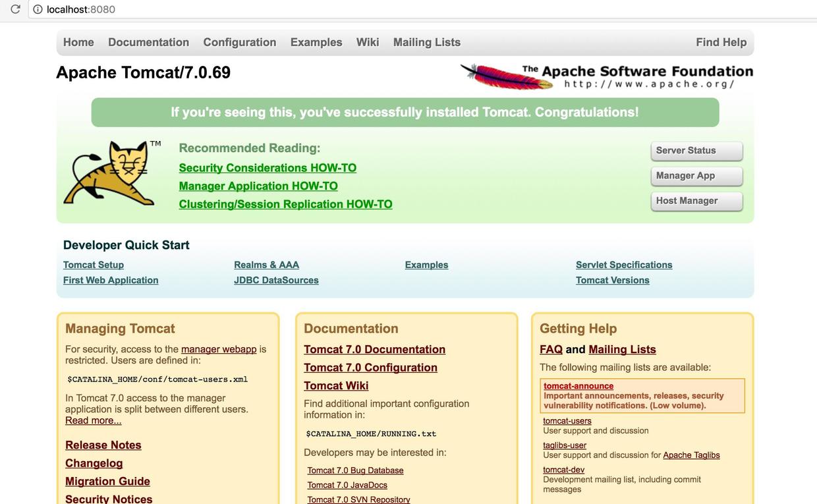Open the Host Manager button
817x504 pixels.
pyautogui.click(x=696, y=200)
